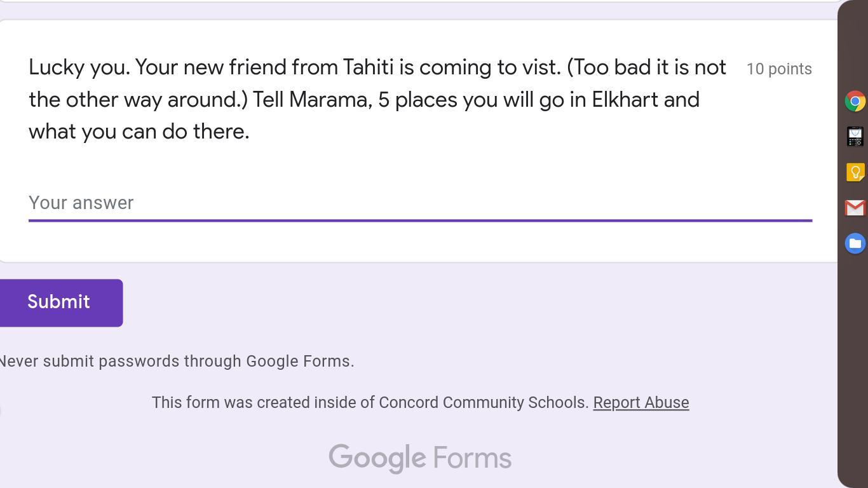Click the '10 points' label

[778, 69]
